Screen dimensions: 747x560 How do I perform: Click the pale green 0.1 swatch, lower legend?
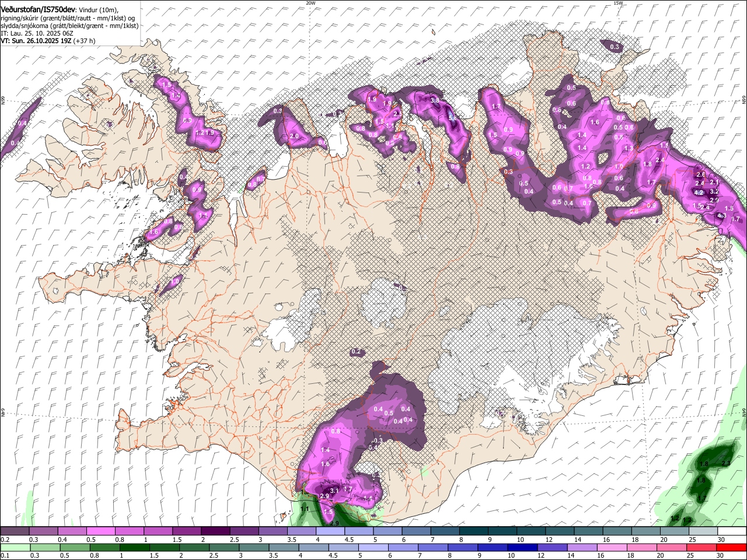tap(15, 547)
